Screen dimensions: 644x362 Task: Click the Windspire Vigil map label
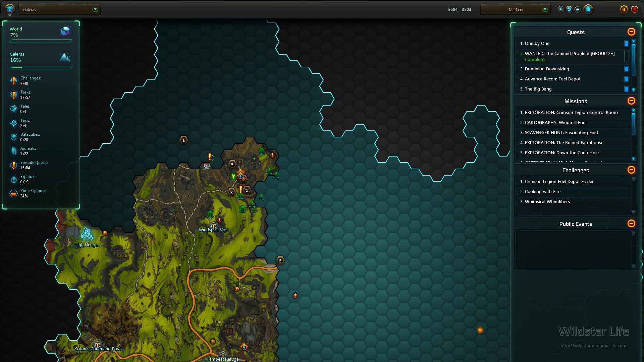[x=213, y=230]
